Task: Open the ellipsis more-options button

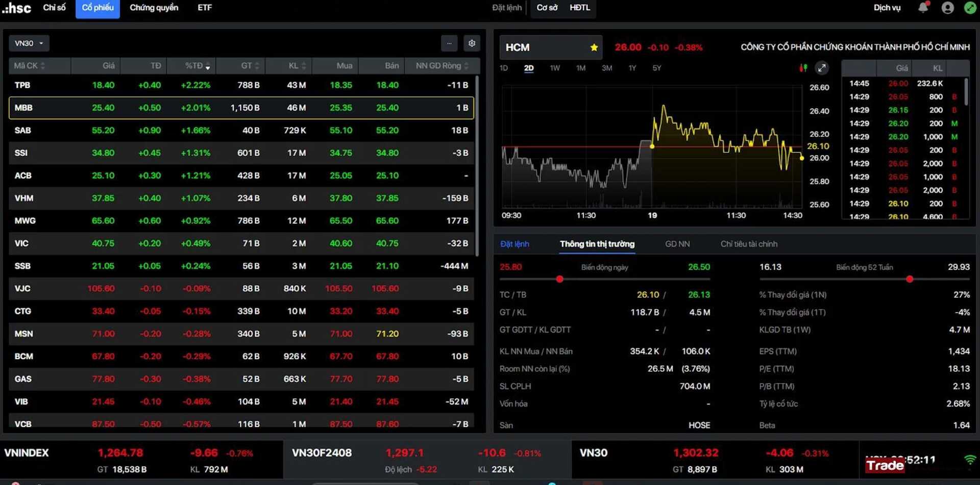Action: click(449, 43)
